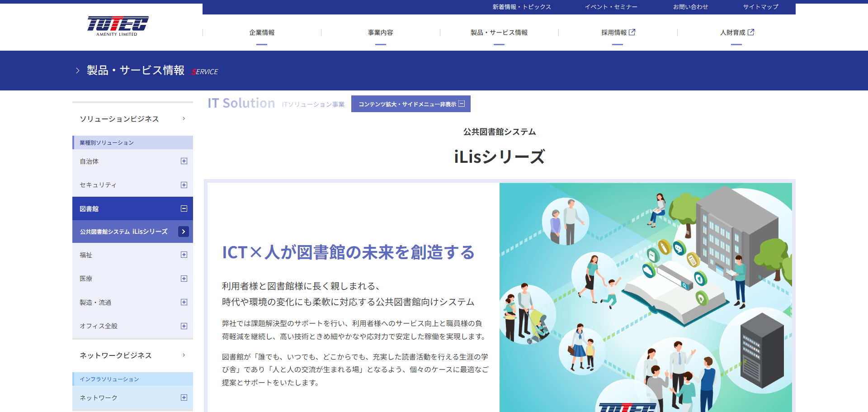Select 業種別ソリューション sidebar heading
868x412 pixels.
pos(132,142)
